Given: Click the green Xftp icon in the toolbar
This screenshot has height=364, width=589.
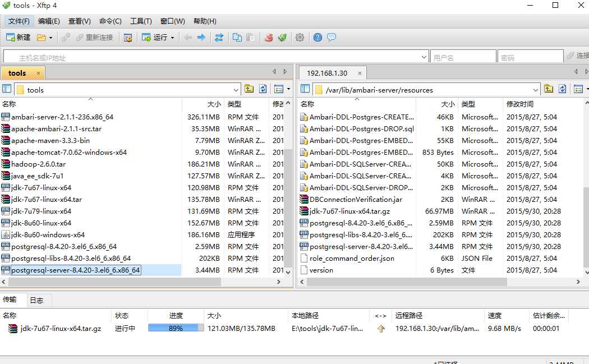Looking at the screenshot, I should click(x=283, y=37).
